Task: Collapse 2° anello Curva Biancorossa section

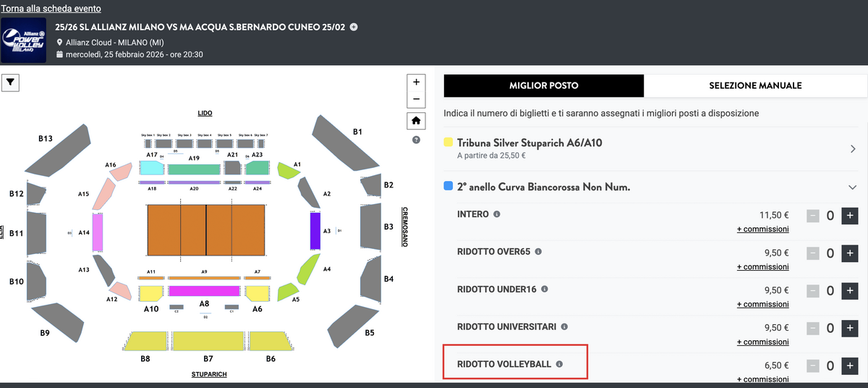Action: pos(852,187)
